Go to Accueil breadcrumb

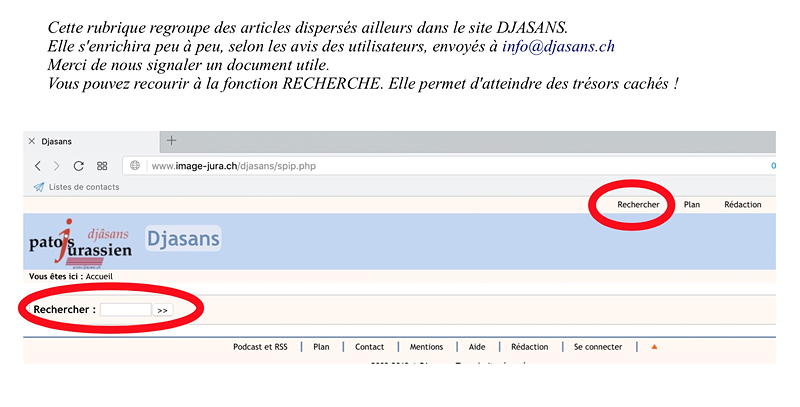[x=99, y=276]
